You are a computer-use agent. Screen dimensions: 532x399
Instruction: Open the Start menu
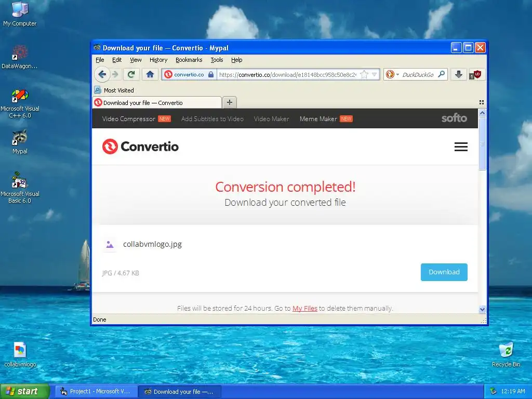coord(25,391)
